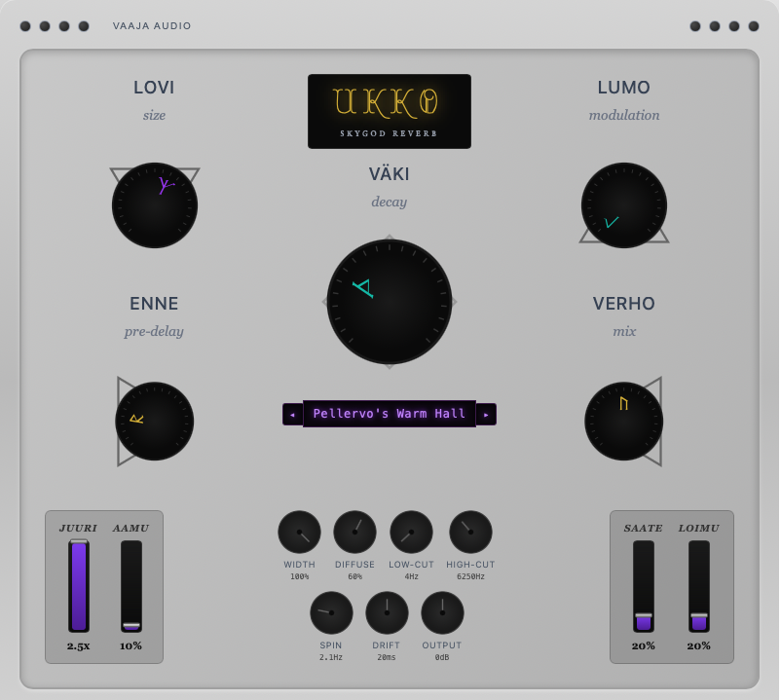Go to previous preset with left arrow
Viewport: 781px width, 700px height.
[x=292, y=414]
